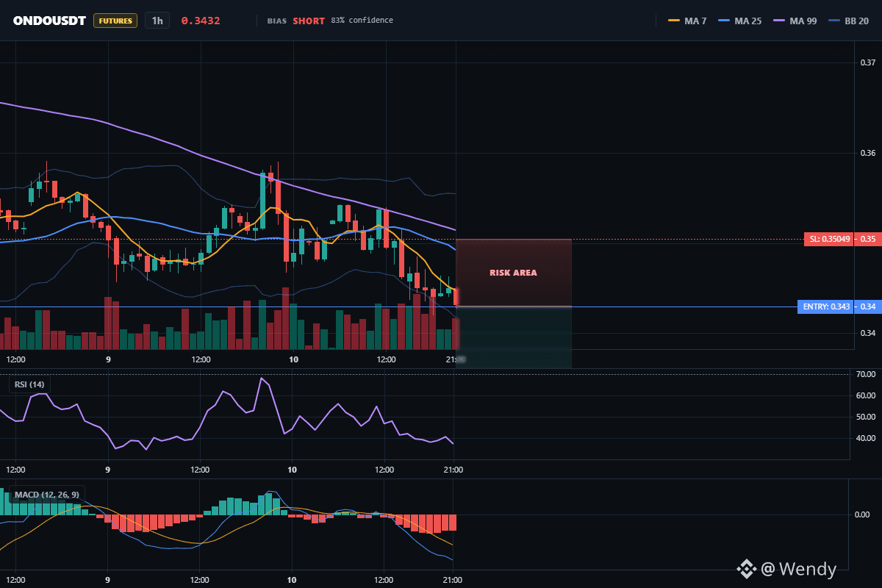
Task: Click the 60.00 RSI axis value
Action: pos(867,395)
